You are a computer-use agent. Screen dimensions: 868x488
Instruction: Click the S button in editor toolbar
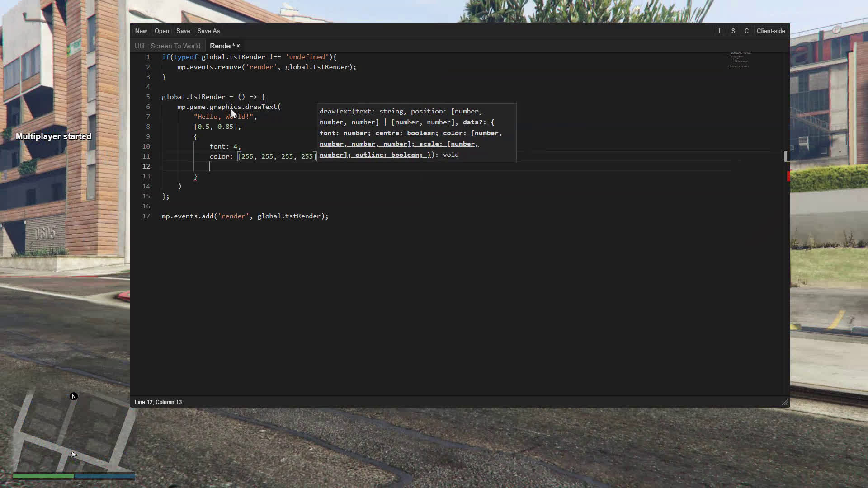(x=733, y=31)
